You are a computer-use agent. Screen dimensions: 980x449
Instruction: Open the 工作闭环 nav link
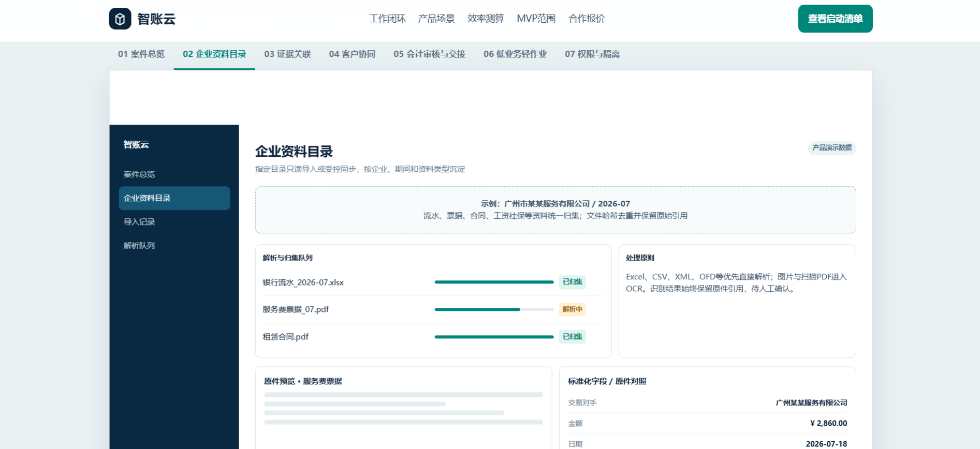(387, 19)
